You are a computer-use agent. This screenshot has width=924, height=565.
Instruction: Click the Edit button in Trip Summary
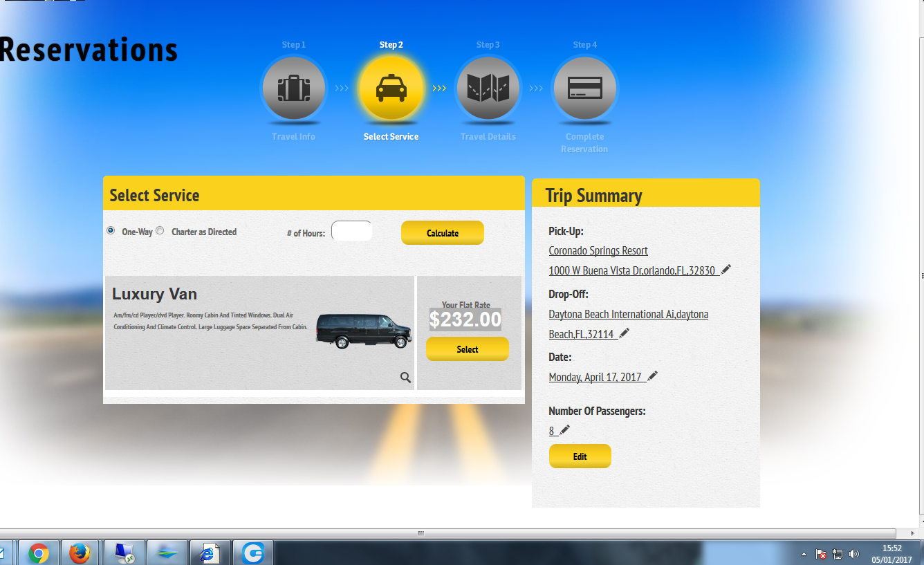pos(580,456)
